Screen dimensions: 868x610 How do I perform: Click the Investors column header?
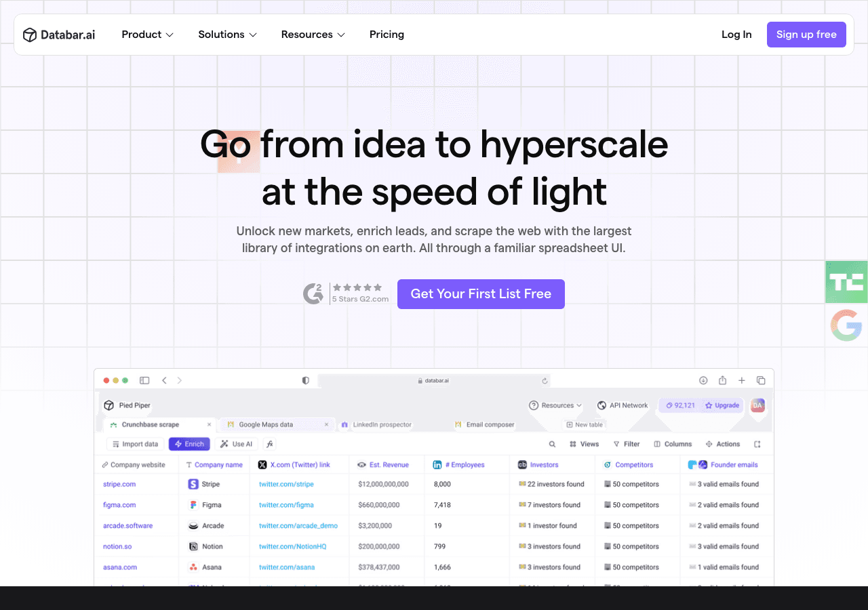pos(552,465)
